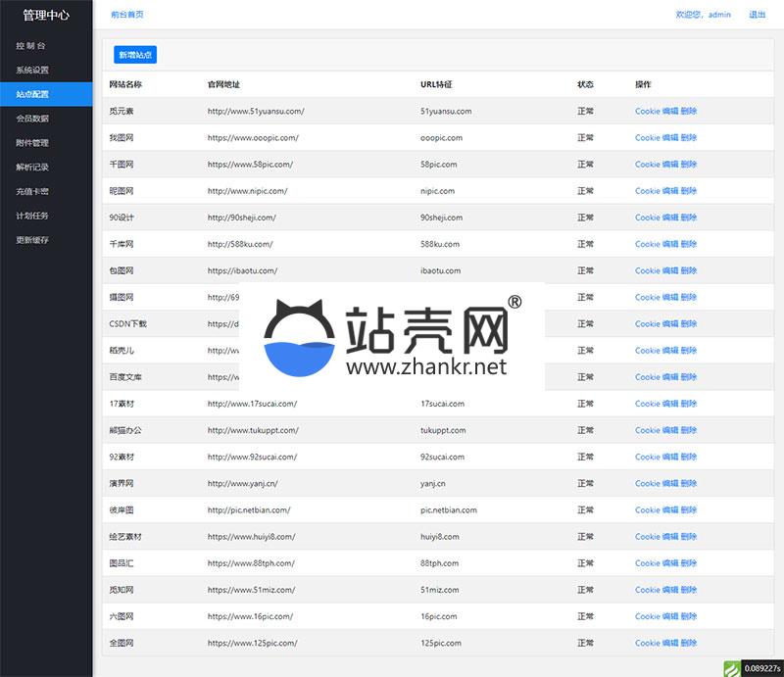Select 会员数据 sidebar menu item

coord(32,119)
